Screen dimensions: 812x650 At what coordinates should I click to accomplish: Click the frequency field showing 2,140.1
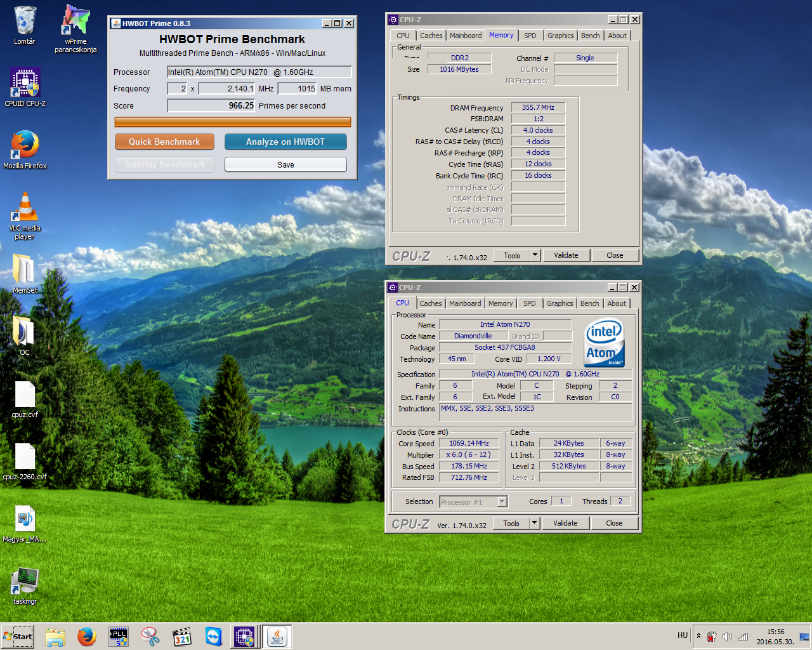pyautogui.click(x=227, y=89)
